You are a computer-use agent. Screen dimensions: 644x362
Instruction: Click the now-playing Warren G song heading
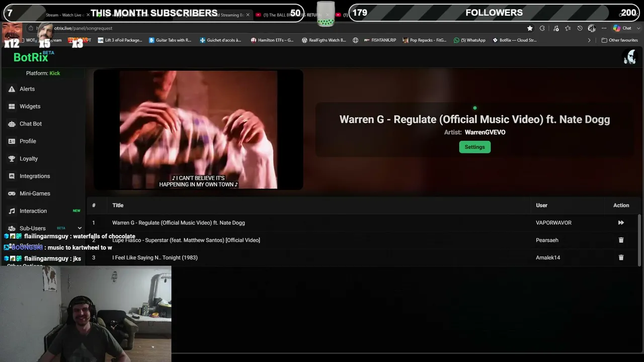click(474, 119)
